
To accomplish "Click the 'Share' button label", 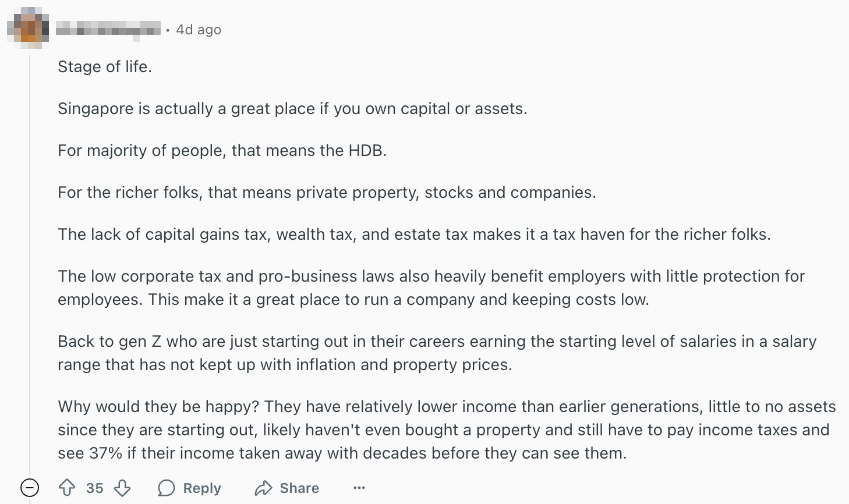I will 299,488.
